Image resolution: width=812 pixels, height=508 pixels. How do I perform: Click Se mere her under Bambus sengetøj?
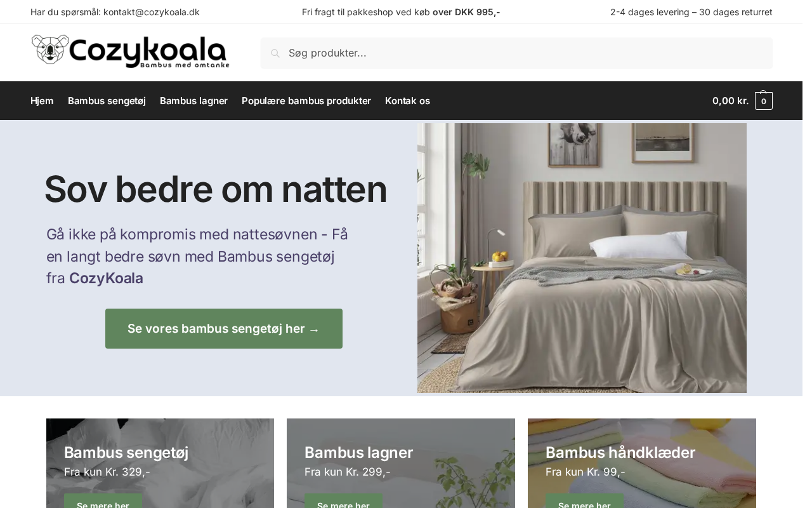pos(103,502)
